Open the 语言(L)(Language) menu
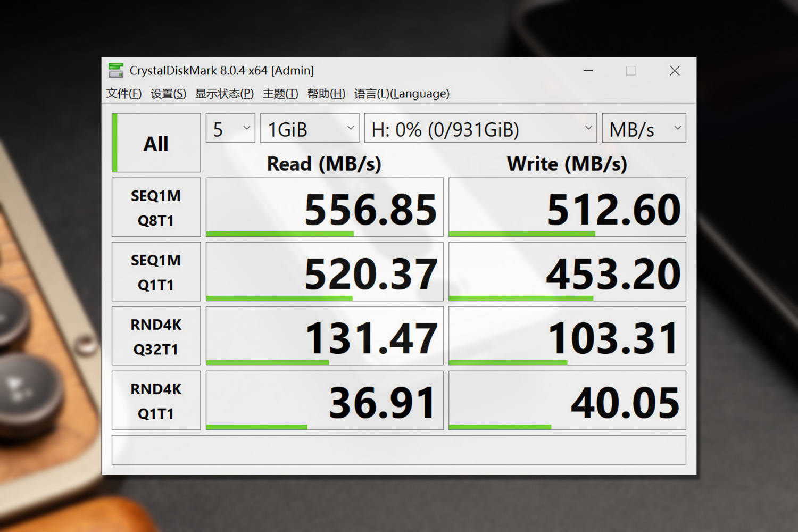The height and width of the screenshot is (532, 798). click(x=402, y=94)
